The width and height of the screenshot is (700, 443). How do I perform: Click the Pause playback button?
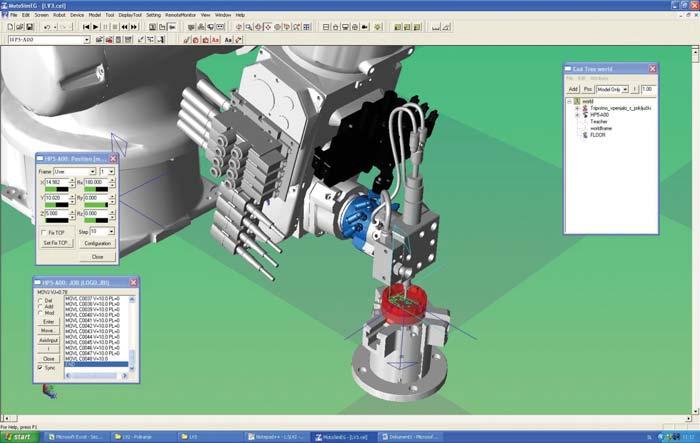[x=105, y=27]
